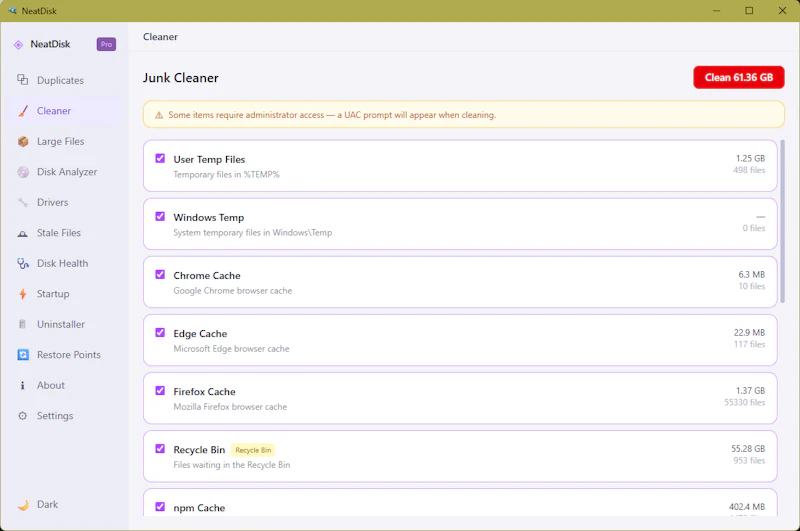Click the Cleaner breadcrumb header

point(160,37)
